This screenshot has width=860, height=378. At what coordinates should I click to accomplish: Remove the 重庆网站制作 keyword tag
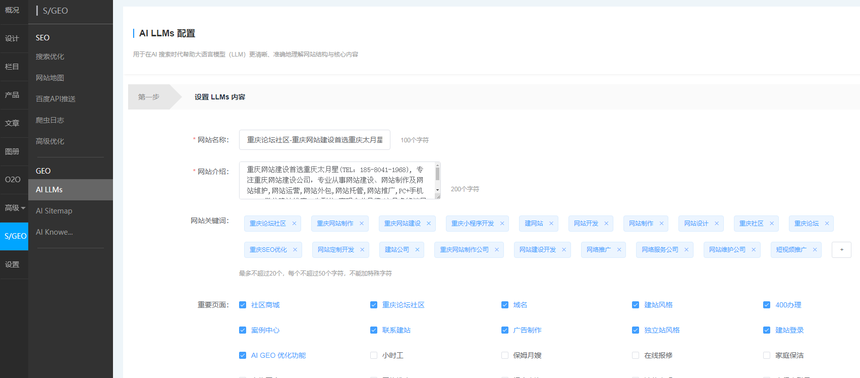[361, 223]
